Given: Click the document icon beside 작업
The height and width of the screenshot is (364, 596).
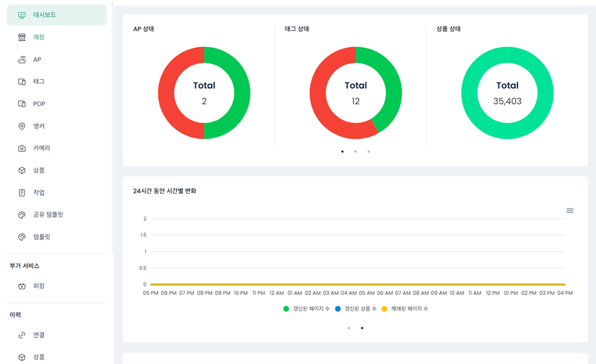Looking at the screenshot, I should pos(22,193).
